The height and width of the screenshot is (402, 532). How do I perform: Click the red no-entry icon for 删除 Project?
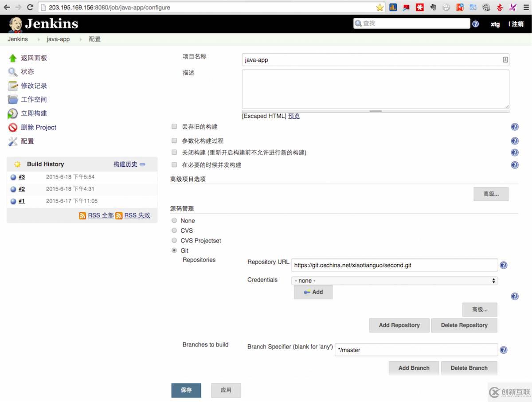[13, 128]
